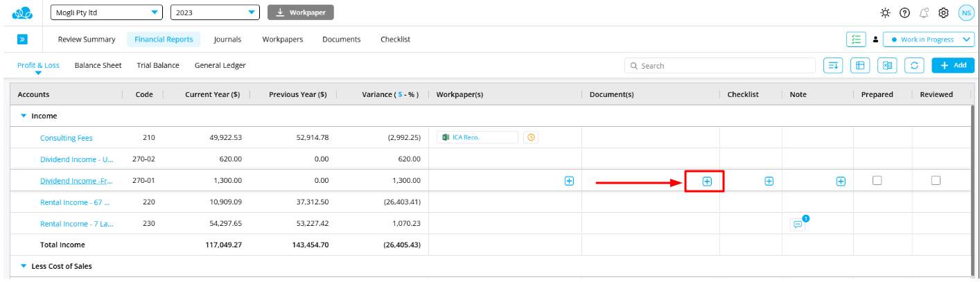Click the clock icon beside ICA Reco.
This screenshot has height=282, width=980.
(x=531, y=137)
